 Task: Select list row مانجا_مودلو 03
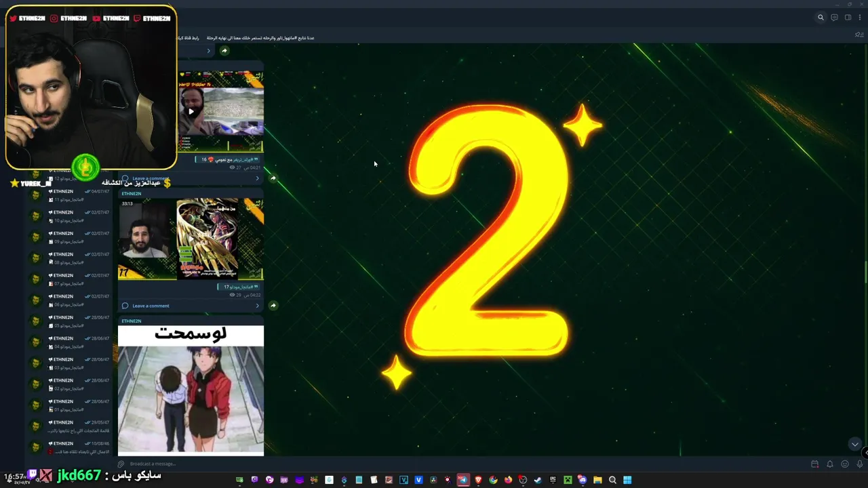pos(71,364)
